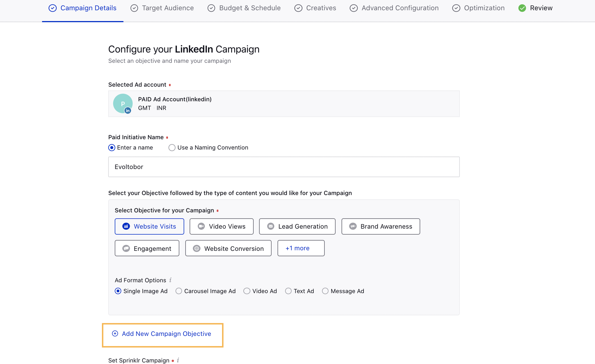Click the check icon beside Target Audience
Viewport: 595px width, 364px height.
click(x=134, y=8)
